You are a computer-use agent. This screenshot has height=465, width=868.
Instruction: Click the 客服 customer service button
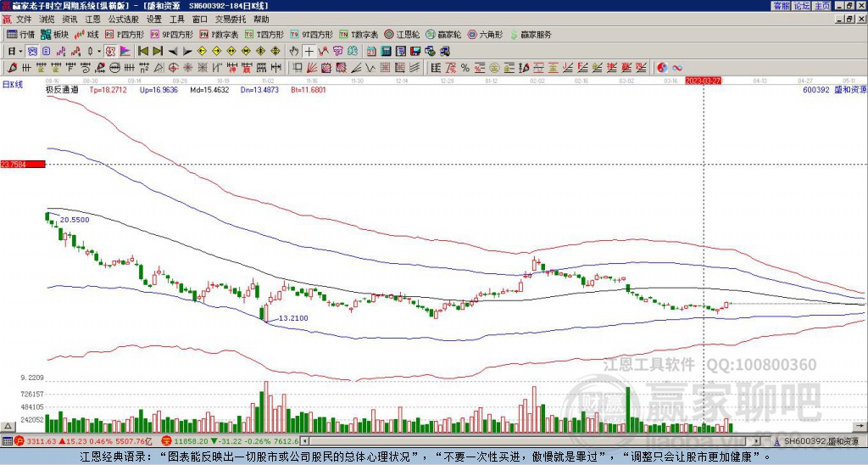tap(781, 5)
